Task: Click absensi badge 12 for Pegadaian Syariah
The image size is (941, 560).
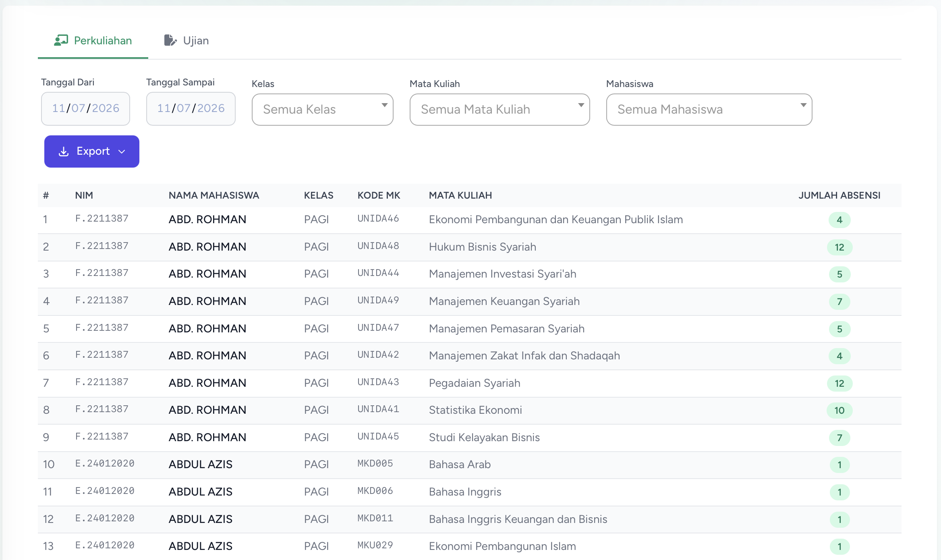Action: 839,384
